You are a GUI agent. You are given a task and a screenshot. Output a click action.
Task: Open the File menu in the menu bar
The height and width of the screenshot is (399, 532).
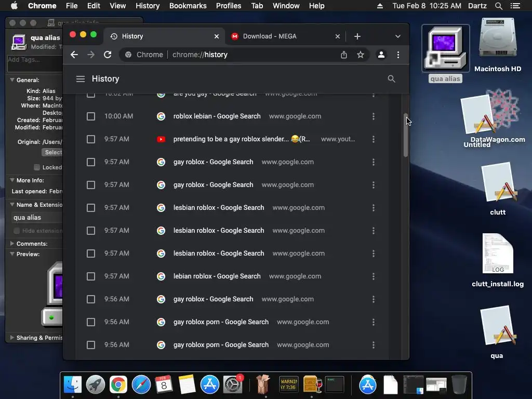tap(72, 6)
